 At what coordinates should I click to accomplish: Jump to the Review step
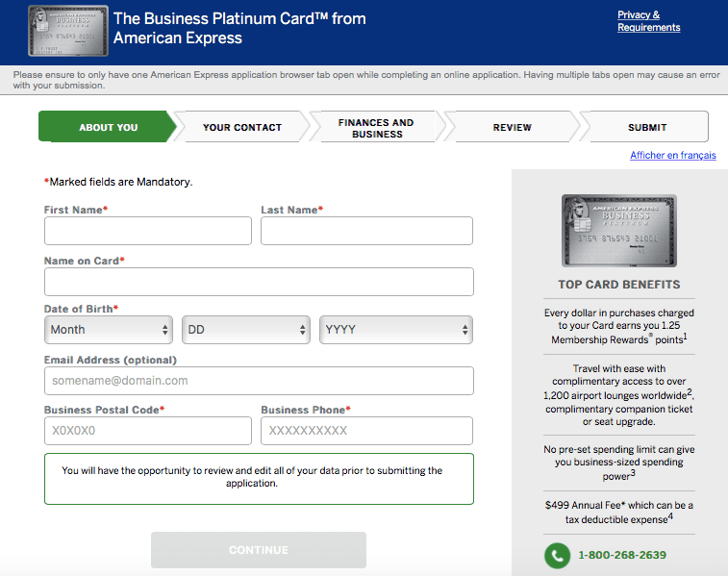pos(512,127)
